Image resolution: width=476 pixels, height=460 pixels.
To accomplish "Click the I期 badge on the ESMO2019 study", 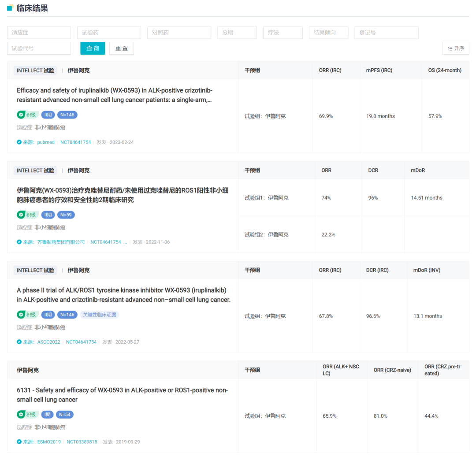I will [x=47, y=415].
